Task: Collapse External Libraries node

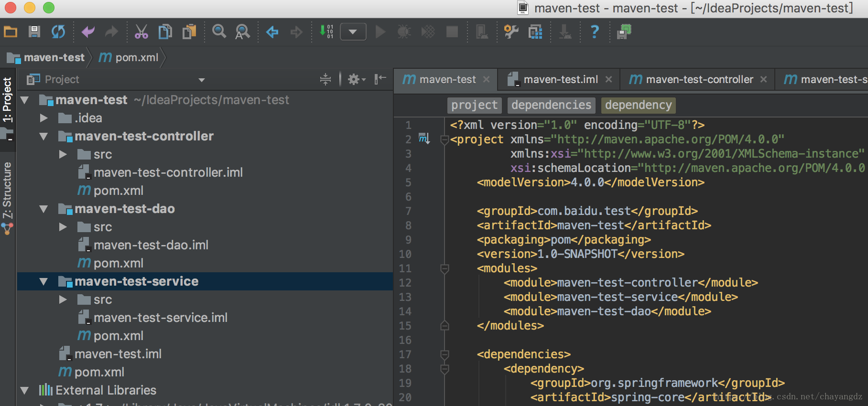Action: 25,391
